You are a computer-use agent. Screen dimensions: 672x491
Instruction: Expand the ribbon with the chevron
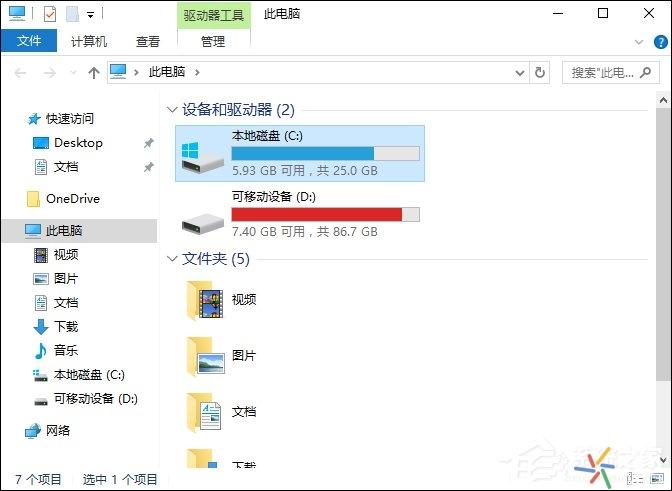639,42
